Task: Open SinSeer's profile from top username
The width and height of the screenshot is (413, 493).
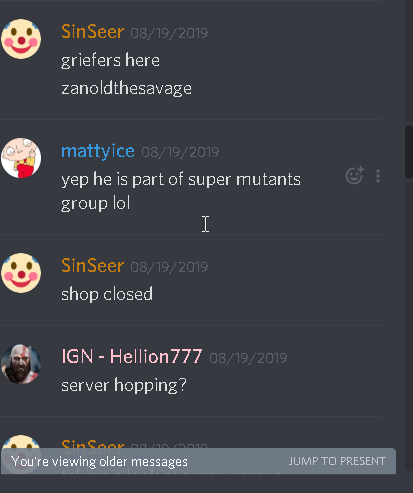Action: pyautogui.click(x=93, y=32)
